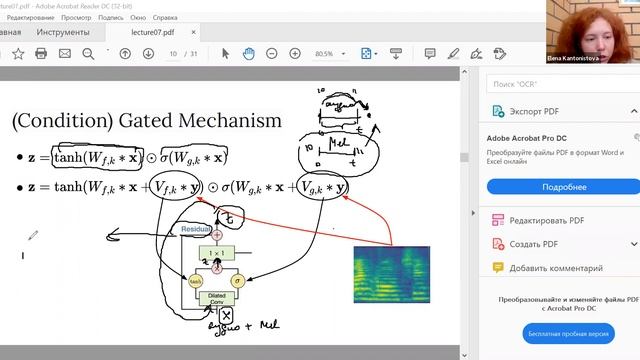This screenshot has height=360, width=640.
Task: Click the Elena Kantonistova webcam video tile
Action: point(593,31)
